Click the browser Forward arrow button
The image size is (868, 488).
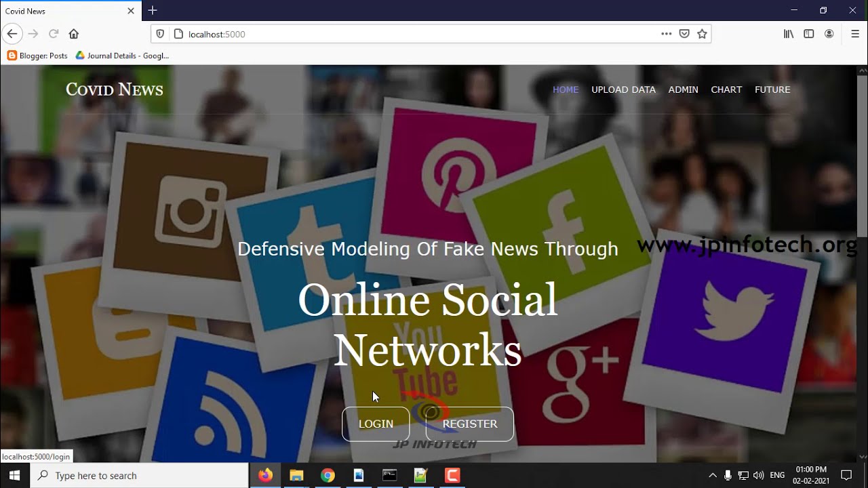click(x=33, y=34)
